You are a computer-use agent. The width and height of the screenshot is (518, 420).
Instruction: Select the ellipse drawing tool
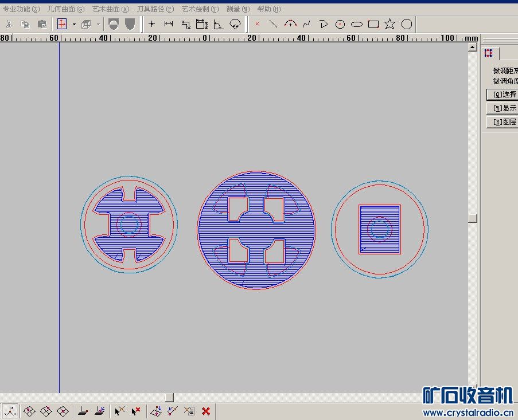pyautogui.click(x=357, y=24)
